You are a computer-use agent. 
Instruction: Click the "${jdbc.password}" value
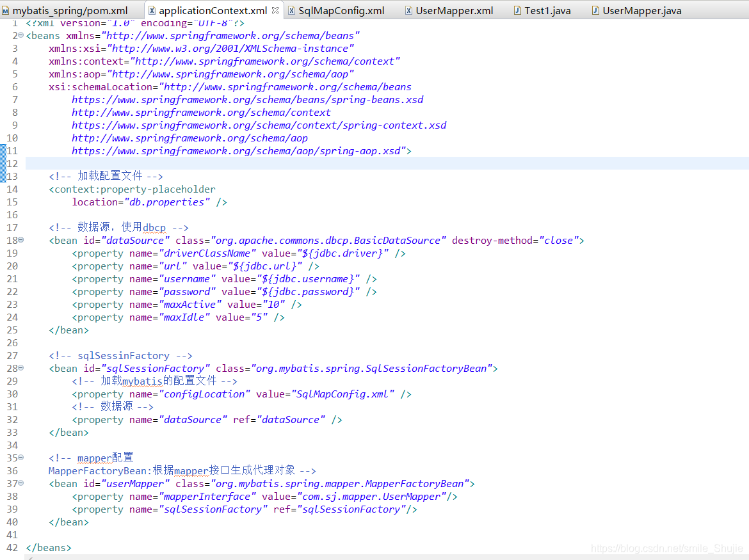pos(308,292)
